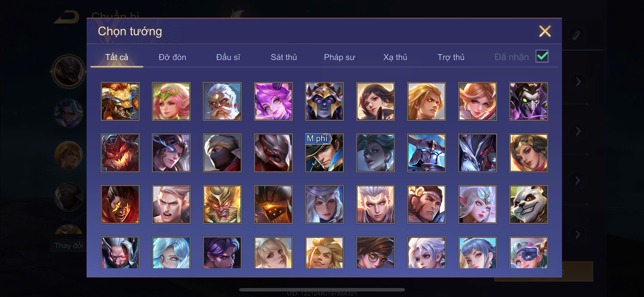Filter heroes by Pháp sư

click(x=339, y=57)
